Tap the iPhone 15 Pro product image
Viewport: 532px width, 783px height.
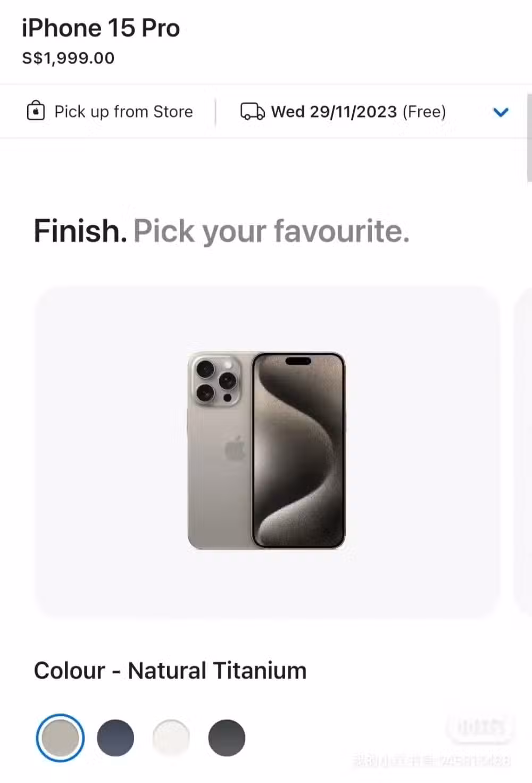(267, 451)
